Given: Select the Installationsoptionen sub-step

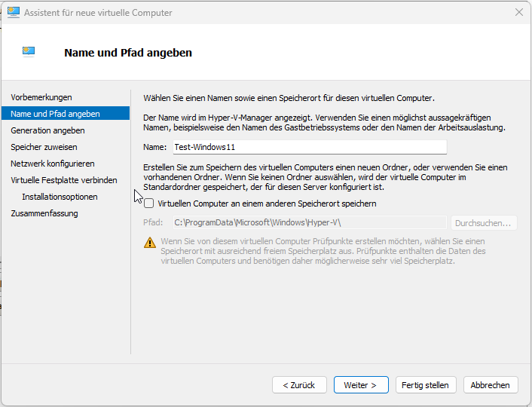Looking at the screenshot, I should coord(60,197).
